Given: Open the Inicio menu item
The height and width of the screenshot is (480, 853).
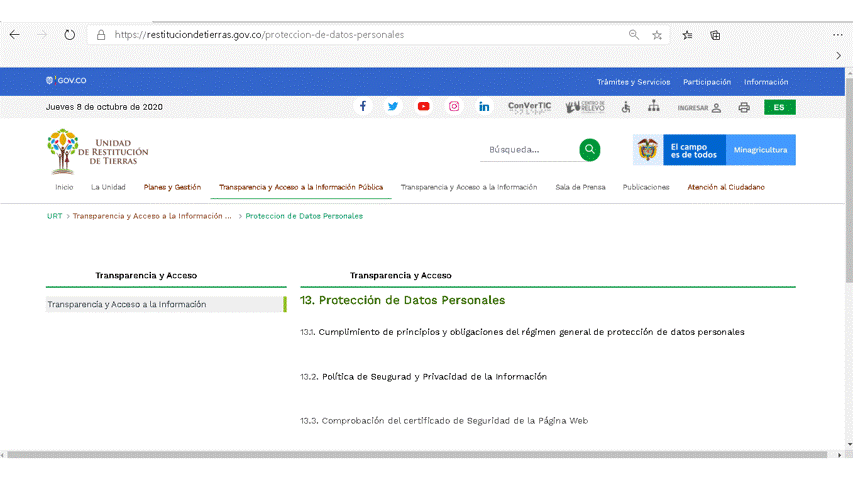Looking at the screenshot, I should pyautogui.click(x=64, y=187).
